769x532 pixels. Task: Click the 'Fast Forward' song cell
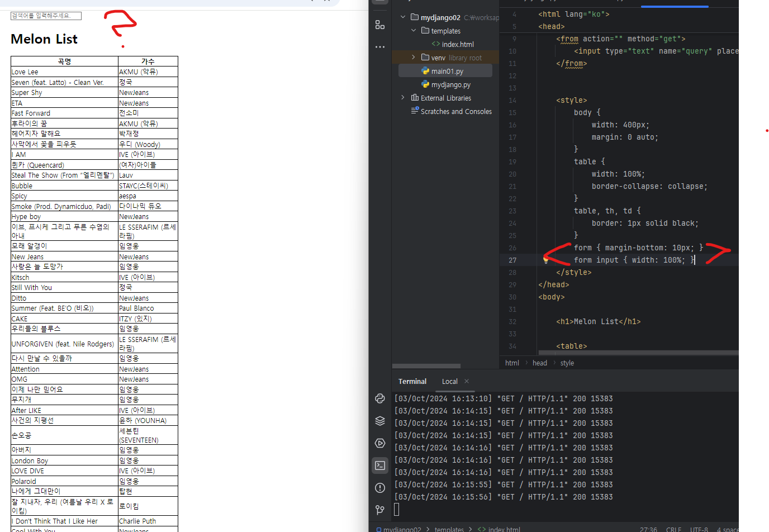[x=64, y=113]
